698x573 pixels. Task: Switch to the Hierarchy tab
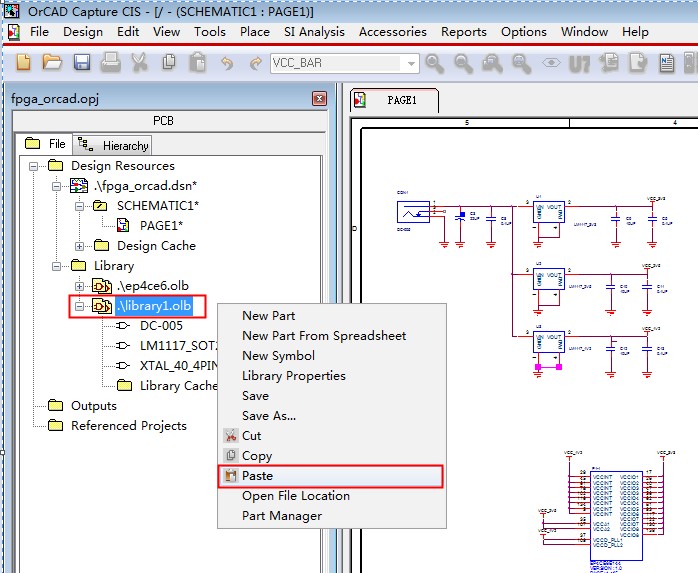tap(113, 145)
